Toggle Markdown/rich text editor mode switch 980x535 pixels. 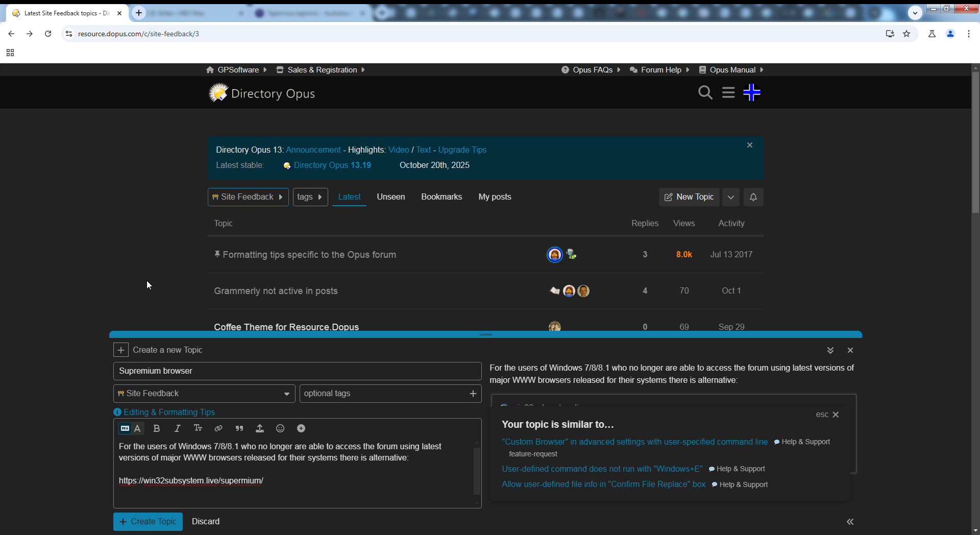click(x=131, y=428)
